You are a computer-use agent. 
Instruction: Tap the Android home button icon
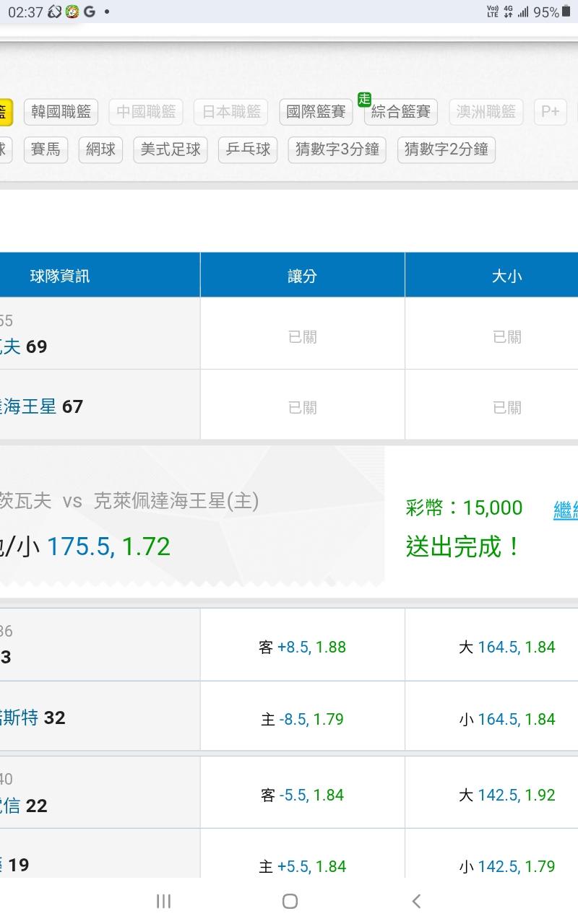pyautogui.click(x=290, y=900)
